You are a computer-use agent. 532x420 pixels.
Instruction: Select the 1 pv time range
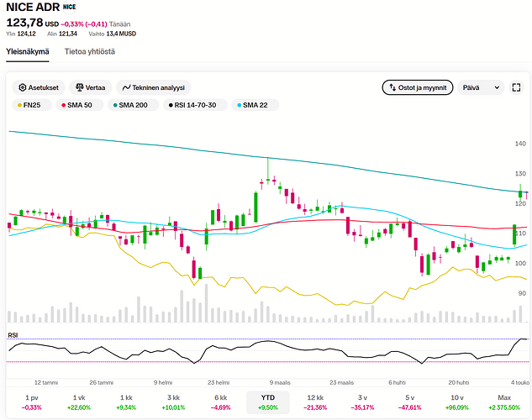(32, 402)
